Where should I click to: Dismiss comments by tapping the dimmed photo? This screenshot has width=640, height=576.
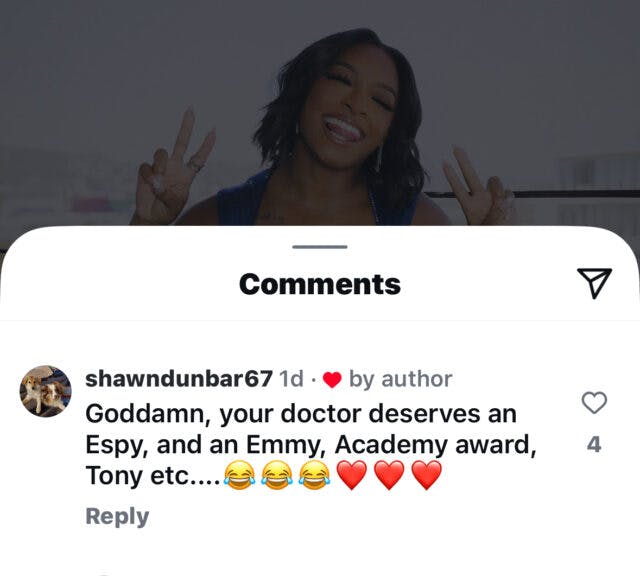(x=320, y=112)
